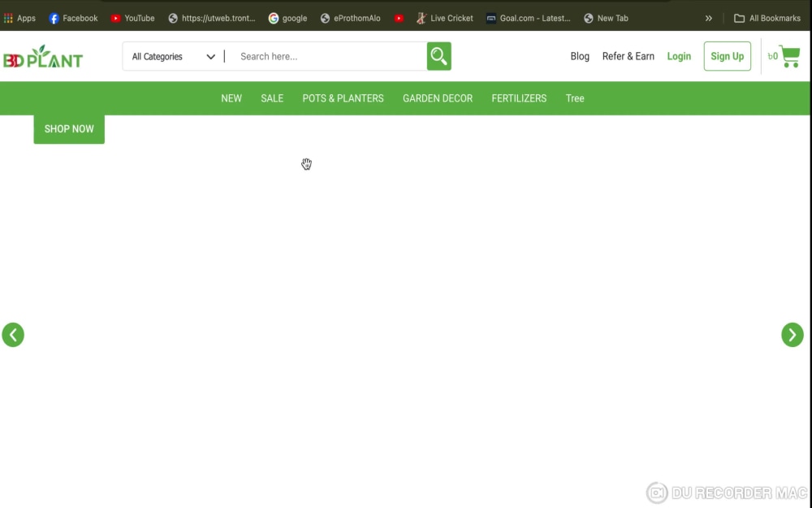Screen dimensions: 812x508
Task: Open the Facebook bookmark
Action: (73, 18)
